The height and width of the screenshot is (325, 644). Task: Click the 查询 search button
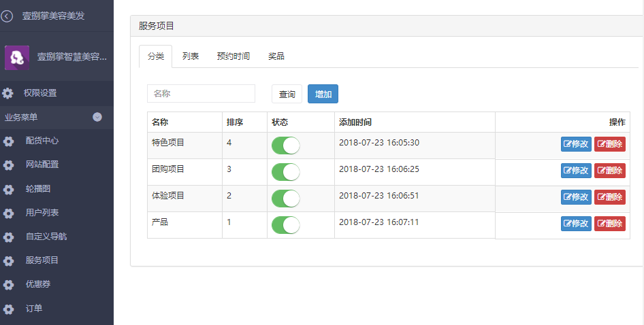[287, 94]
